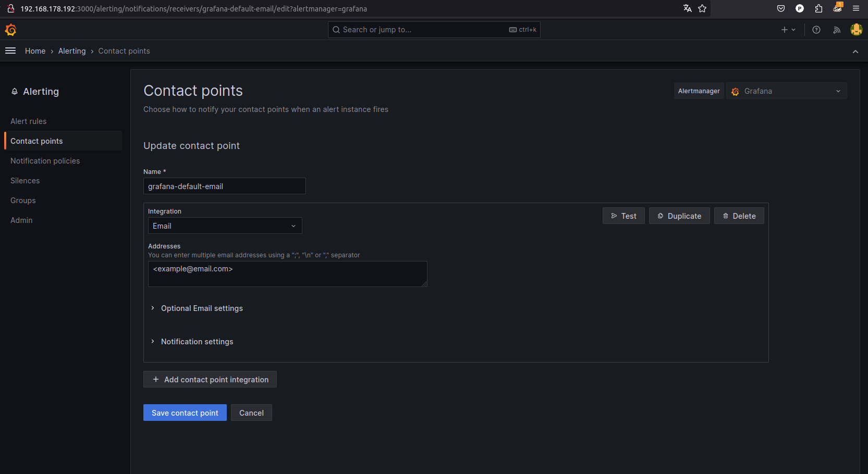Collapse the top bar with the chevron

(855, 51)
